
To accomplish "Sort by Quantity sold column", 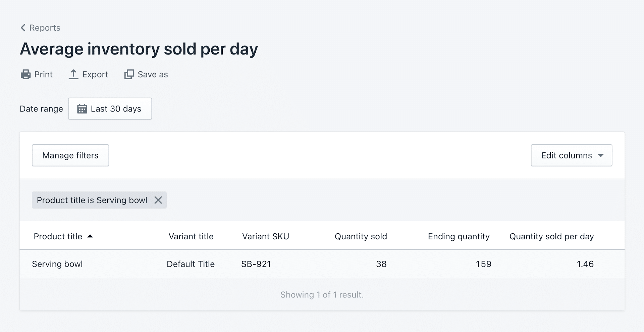I will click(361, 236).
